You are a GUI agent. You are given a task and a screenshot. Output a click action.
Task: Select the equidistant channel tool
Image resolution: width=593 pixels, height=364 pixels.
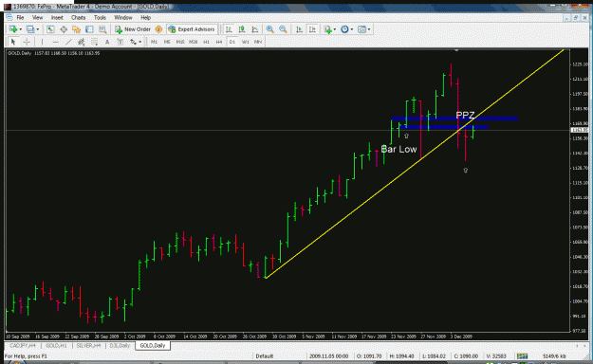coord(81,42)
